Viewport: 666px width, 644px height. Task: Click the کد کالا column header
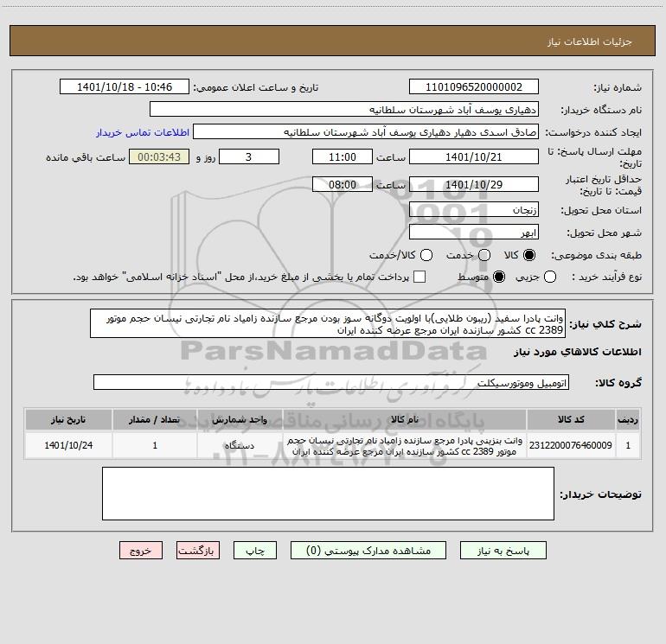coord(571,420)
